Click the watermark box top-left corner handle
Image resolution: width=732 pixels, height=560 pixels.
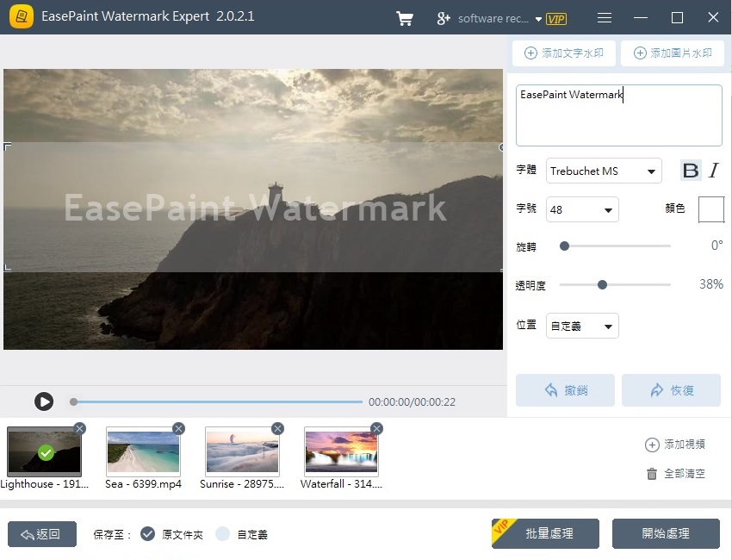(x=7, y=146)
